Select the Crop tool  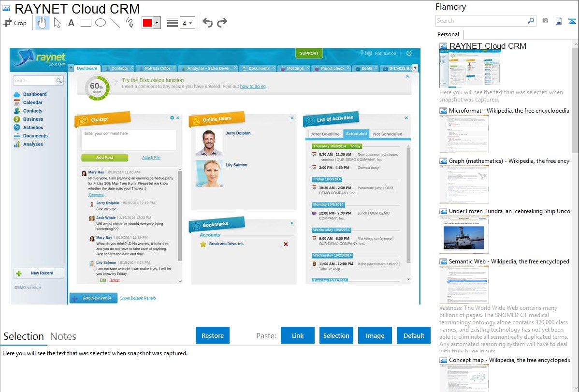pos(15,23)
